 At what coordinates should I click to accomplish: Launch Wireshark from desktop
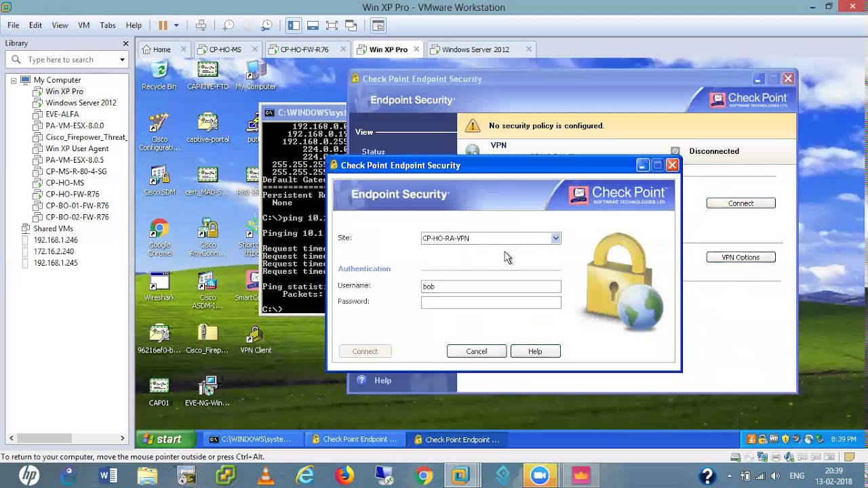[159, 287]
